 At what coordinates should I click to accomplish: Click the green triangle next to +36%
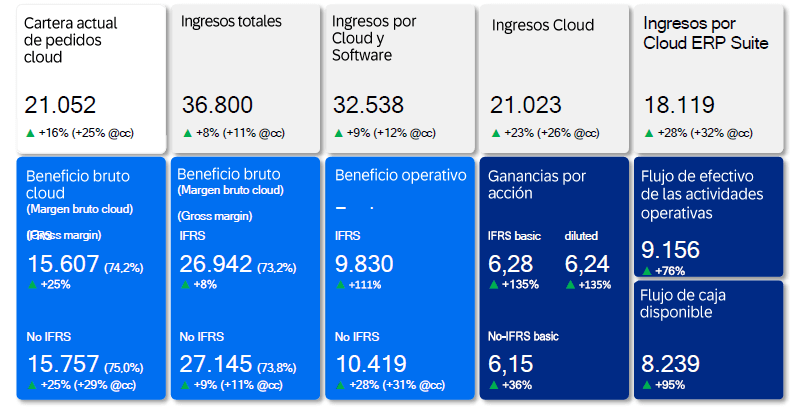coord(494,385)
